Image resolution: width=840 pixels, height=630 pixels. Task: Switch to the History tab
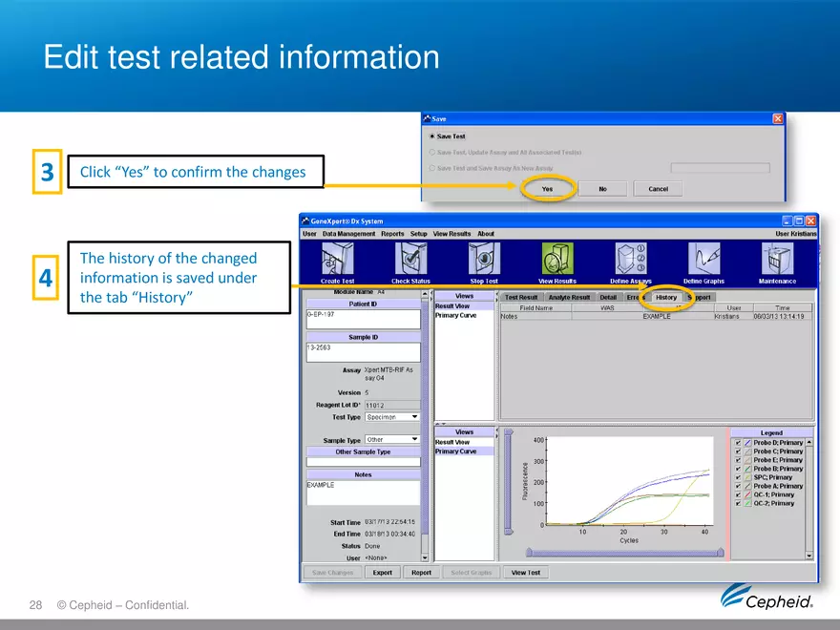(665, 297)
